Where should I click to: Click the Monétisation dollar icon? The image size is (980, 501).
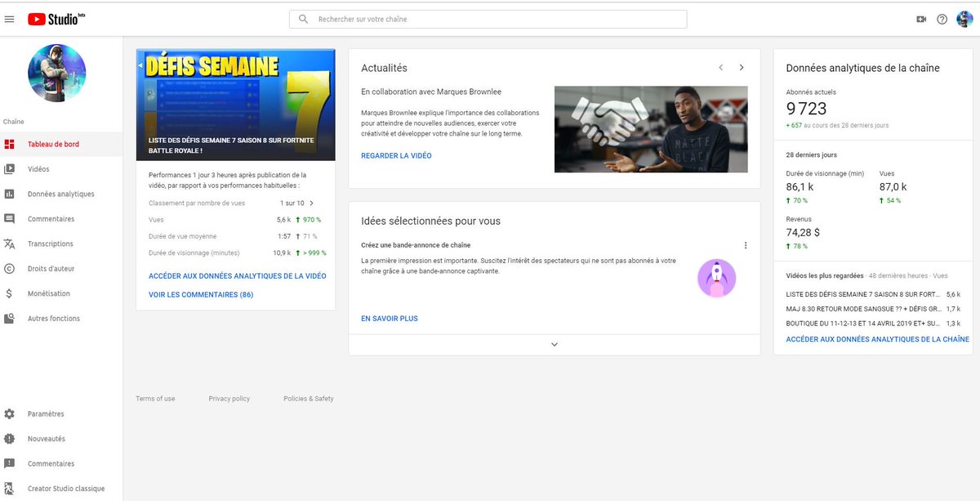point(10,293)
